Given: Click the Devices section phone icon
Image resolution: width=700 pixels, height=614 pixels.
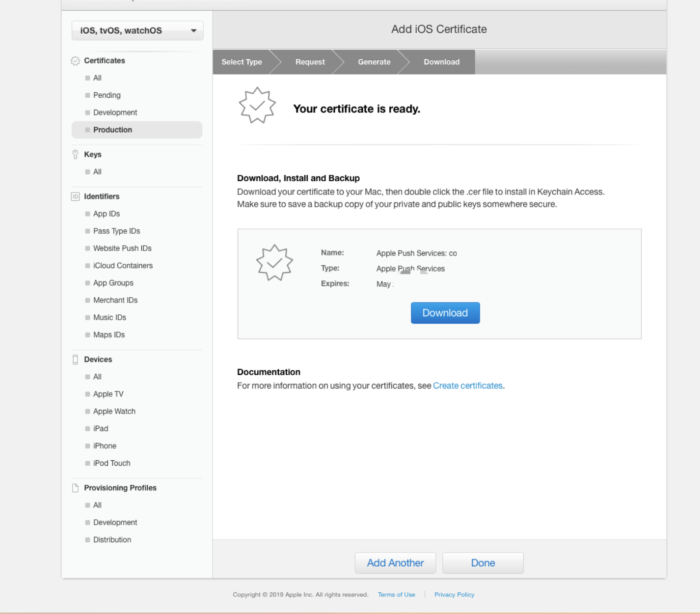Looking at the screenshot, I should coord(75,360).
